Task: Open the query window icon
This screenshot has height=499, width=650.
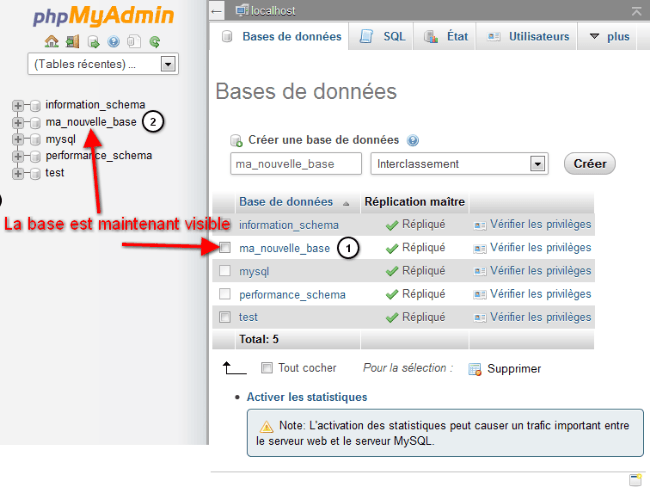Action: [94, 41]
